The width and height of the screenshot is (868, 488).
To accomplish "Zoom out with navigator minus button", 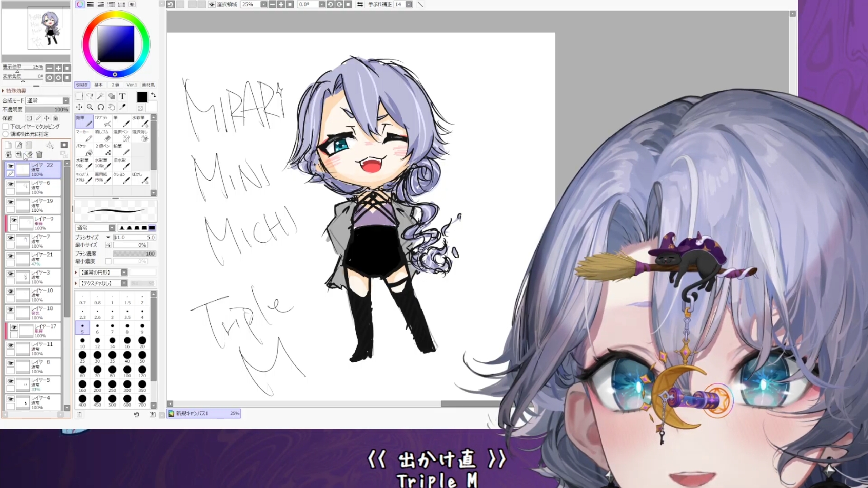I will pos(50,68).
